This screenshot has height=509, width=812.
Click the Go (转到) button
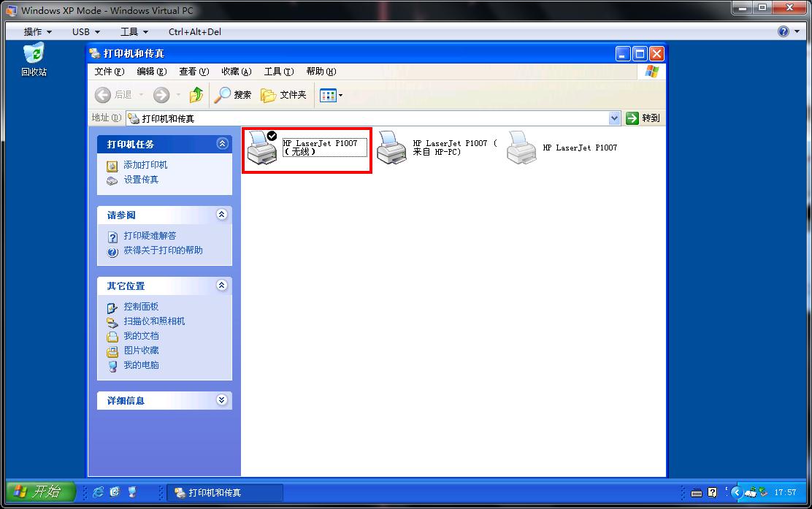643,118
